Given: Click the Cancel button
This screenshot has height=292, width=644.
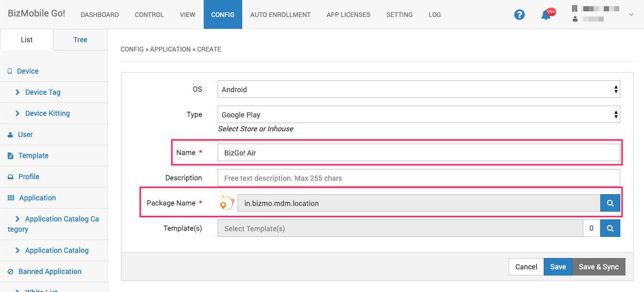Looking at the screenshot, I should 526,267.
